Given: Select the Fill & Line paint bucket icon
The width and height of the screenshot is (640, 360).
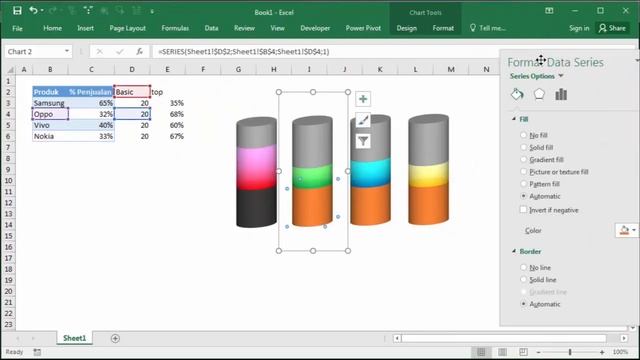Looking at the screenshot, I should click(x=517, y=94).
